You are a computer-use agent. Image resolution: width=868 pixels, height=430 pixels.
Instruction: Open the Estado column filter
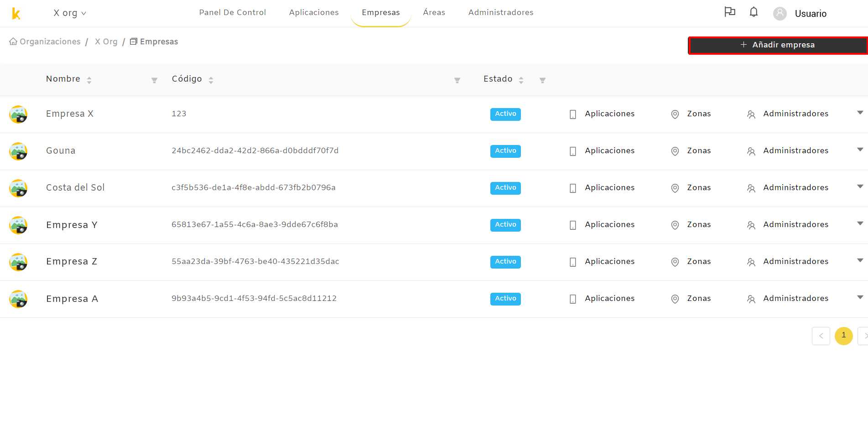point(542,80)
